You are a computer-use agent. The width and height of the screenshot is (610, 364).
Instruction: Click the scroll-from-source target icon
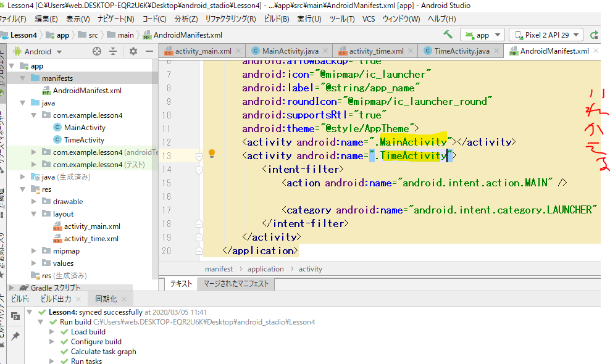pos(97,51)
